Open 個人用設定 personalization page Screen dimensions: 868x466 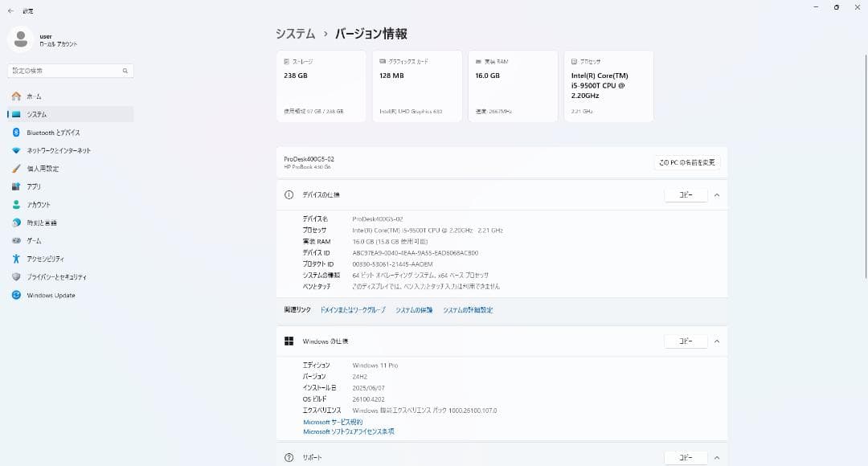point(43,169)
